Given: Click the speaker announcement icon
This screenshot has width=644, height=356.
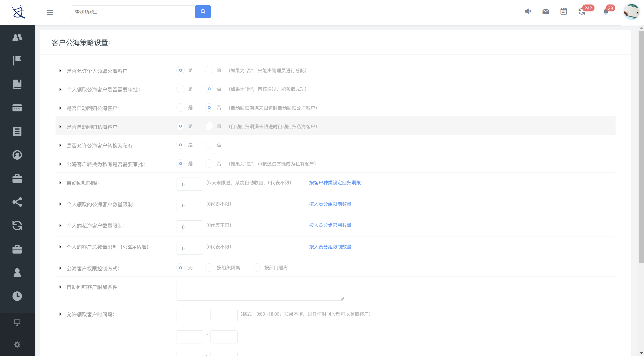Looking at the screenshot, I should (x=528, y=11).
